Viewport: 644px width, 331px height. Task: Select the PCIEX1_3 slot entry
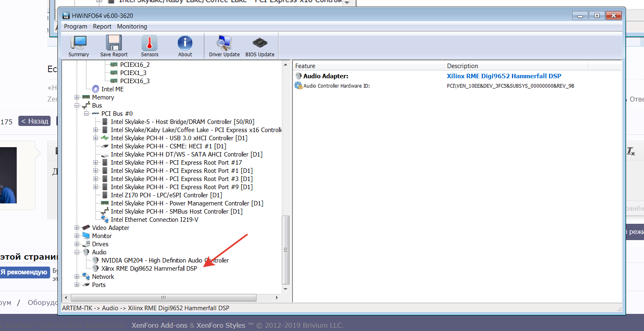pos(133,73)
